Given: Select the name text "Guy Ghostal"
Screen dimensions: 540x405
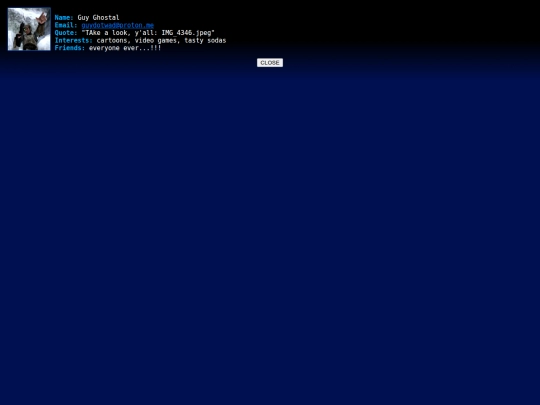Looking at the screenshot, I should tap(98, 18).
